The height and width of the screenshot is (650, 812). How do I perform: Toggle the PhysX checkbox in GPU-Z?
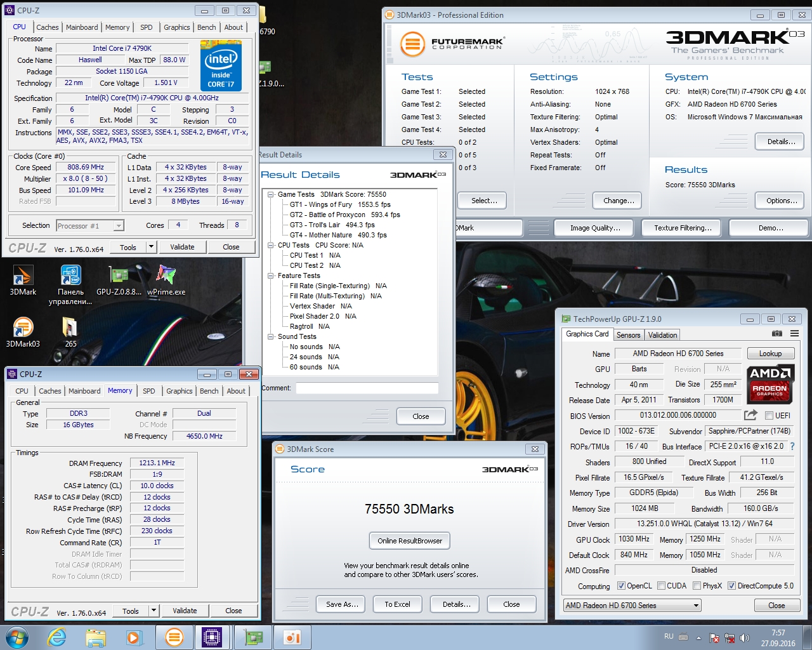(x=697, y=586)
